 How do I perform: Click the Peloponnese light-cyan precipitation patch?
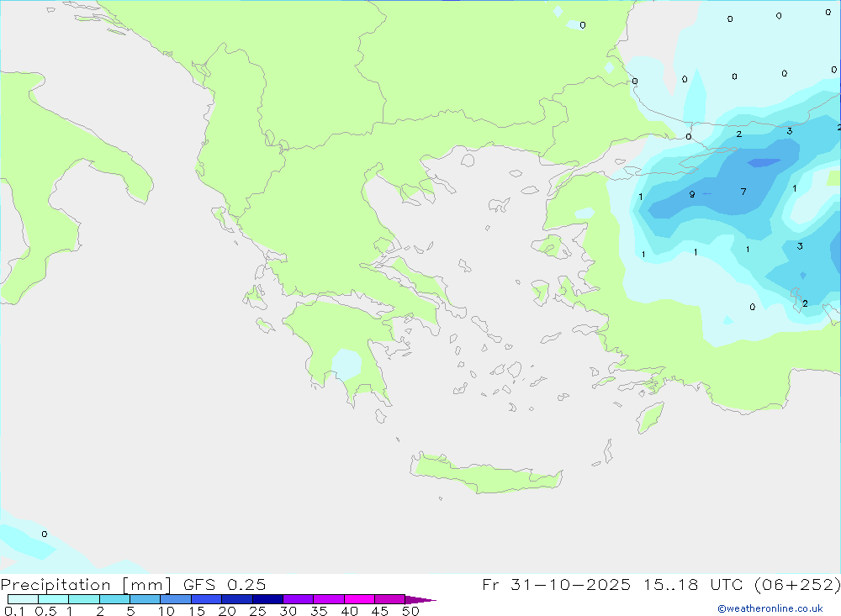pyautogui.click(x=346, y=364)
